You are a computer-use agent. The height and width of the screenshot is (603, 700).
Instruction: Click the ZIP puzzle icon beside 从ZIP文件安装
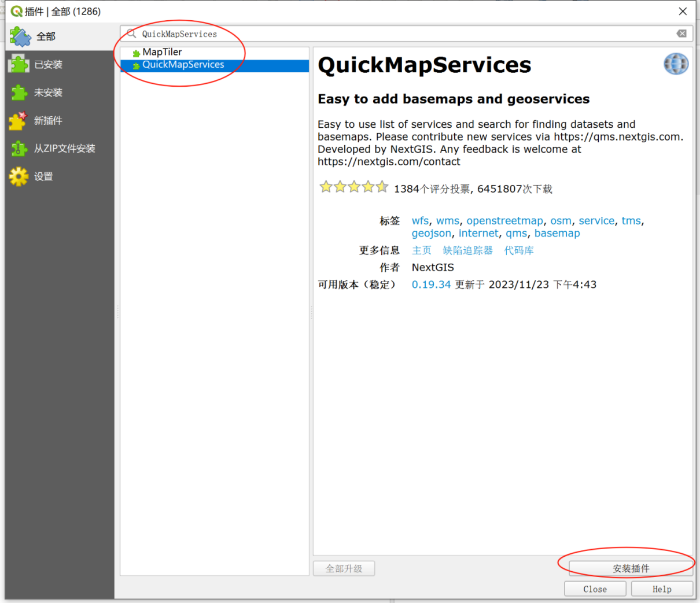click(19, 149)
